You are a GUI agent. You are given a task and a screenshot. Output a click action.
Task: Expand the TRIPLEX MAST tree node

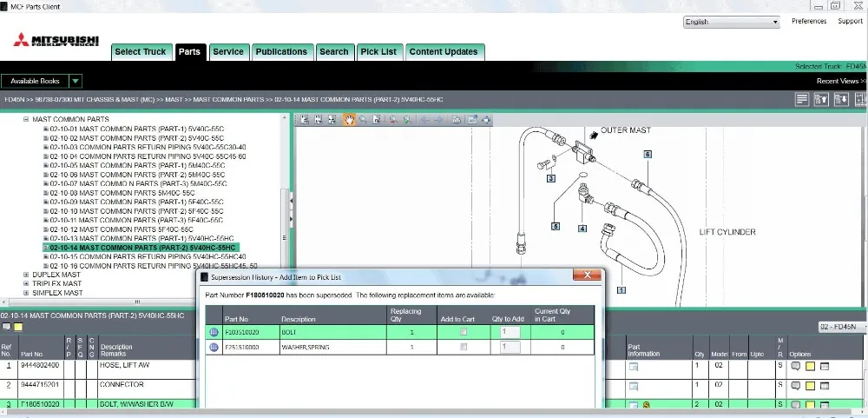pyautogui.click(x=26, y=283)
